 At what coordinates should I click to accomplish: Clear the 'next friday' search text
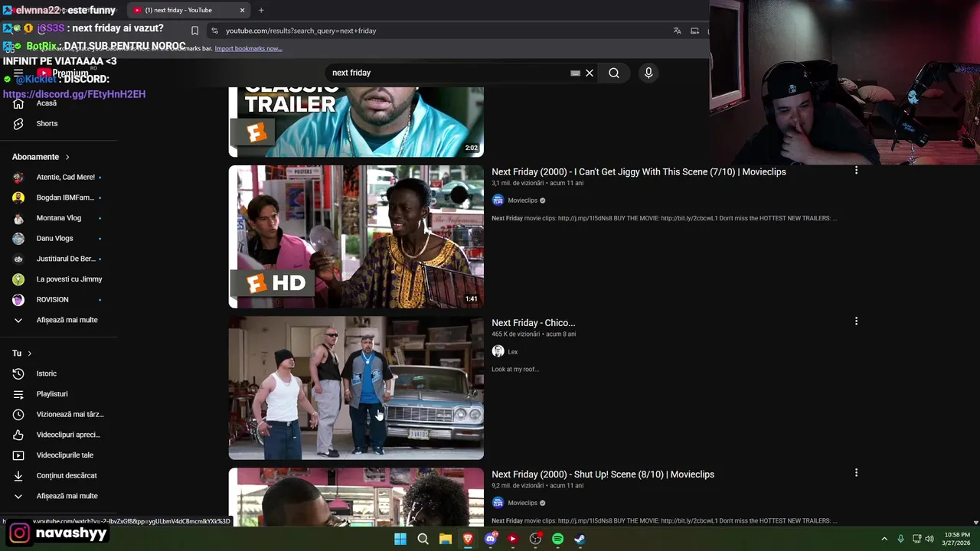coord(590,73)
